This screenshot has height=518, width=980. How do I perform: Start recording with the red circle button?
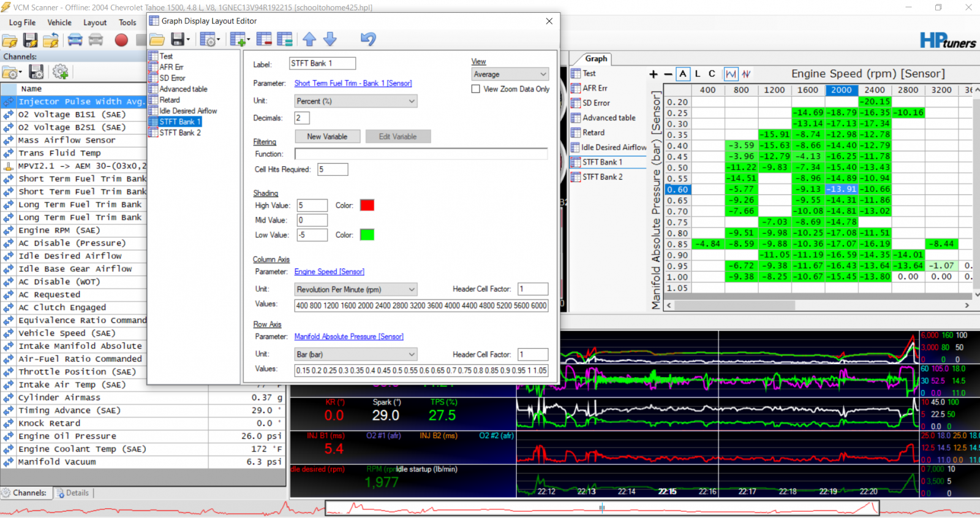pyautogui.click(x=121, y=40)
